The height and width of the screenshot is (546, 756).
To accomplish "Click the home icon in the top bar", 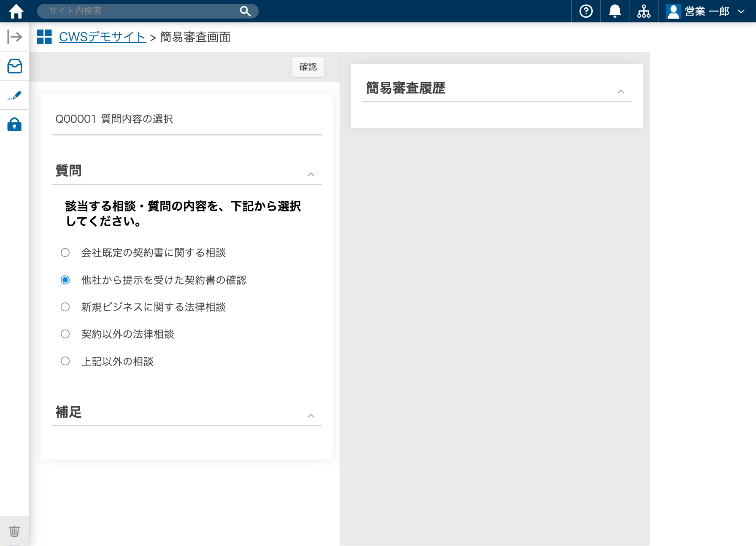I will pyautogui.click(x=16, y=11).
